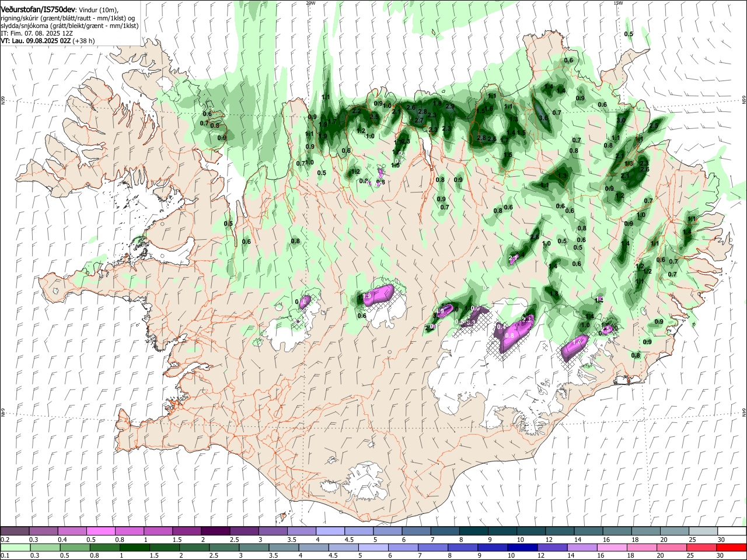Select top-row purple swatch starting at 1.5

click(x=187, y=531)
